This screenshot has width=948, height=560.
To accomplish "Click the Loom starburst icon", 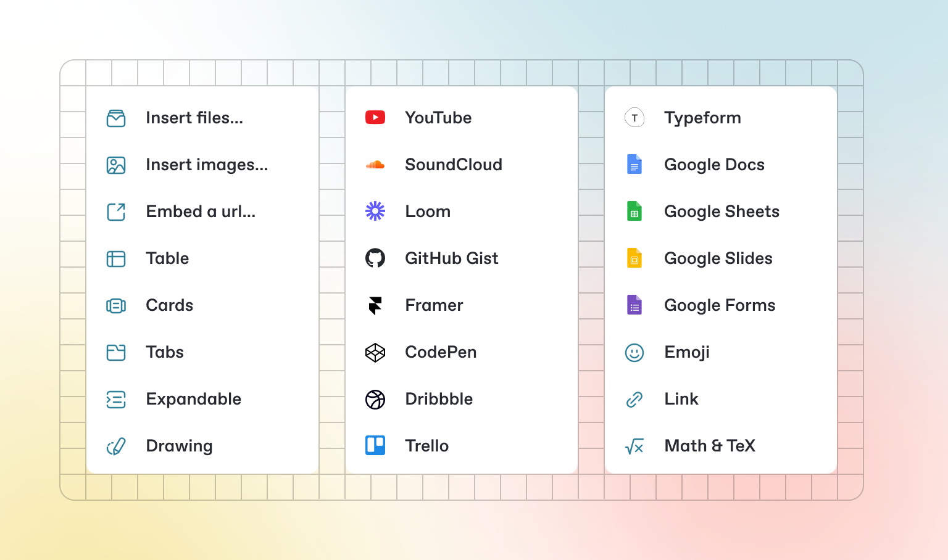I will [x=375, y=211].
